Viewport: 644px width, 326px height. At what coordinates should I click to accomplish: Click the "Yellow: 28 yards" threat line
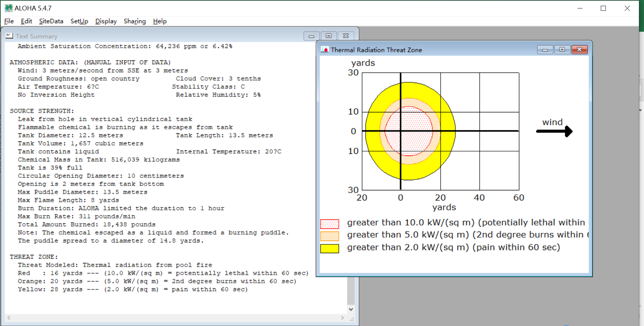tap(133, 289)
